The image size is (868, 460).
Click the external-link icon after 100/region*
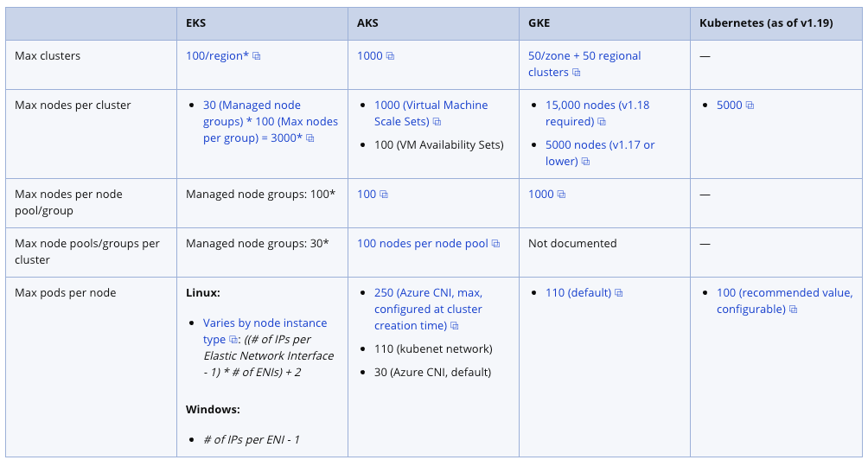(256, 56)
